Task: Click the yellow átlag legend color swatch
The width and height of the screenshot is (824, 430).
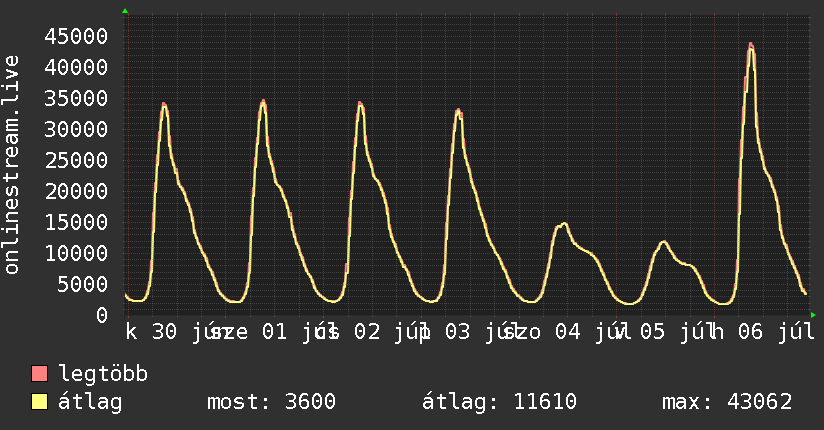Action: [x=39, y=401]
